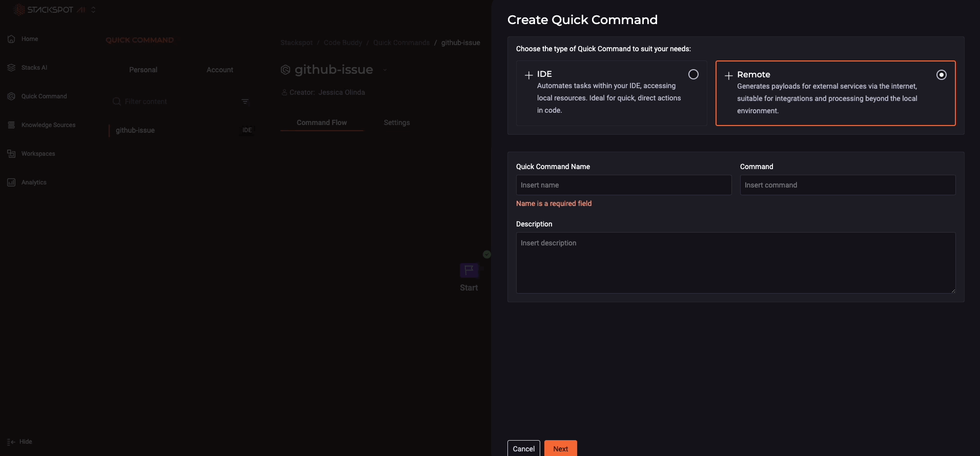Focus the Quick Command Name field
The width and height of the screenshot is (980, 456).
point(624,185)
